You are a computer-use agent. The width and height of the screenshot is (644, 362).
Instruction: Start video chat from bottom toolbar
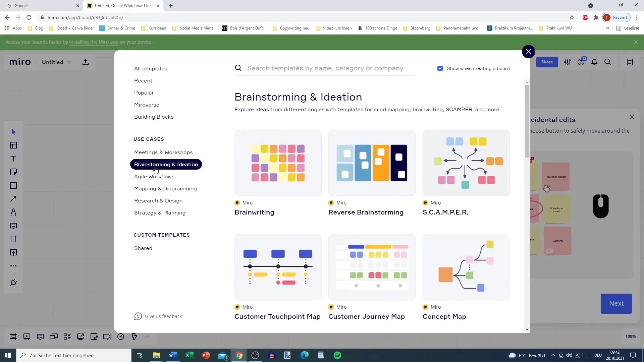click(107, 337)
